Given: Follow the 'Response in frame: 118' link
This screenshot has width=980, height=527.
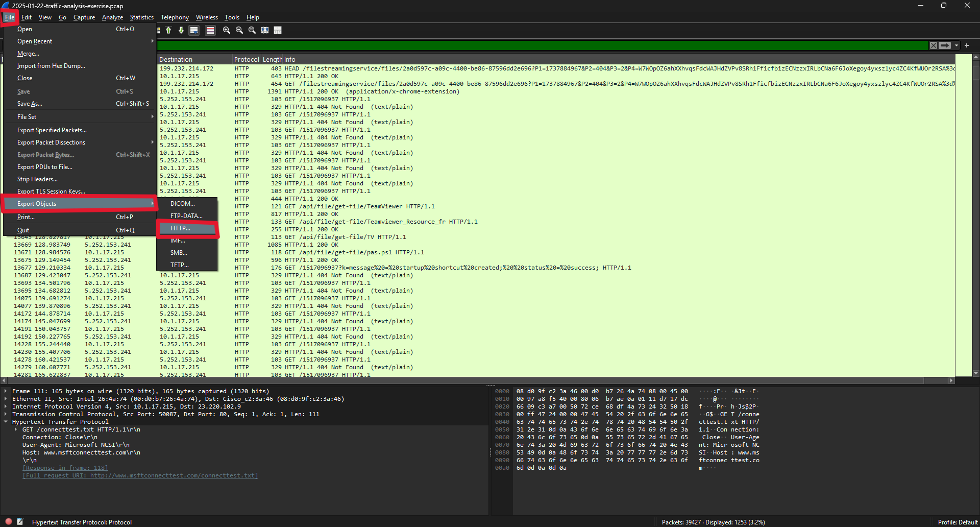Looking at the screenshot, I should point(65,468).
